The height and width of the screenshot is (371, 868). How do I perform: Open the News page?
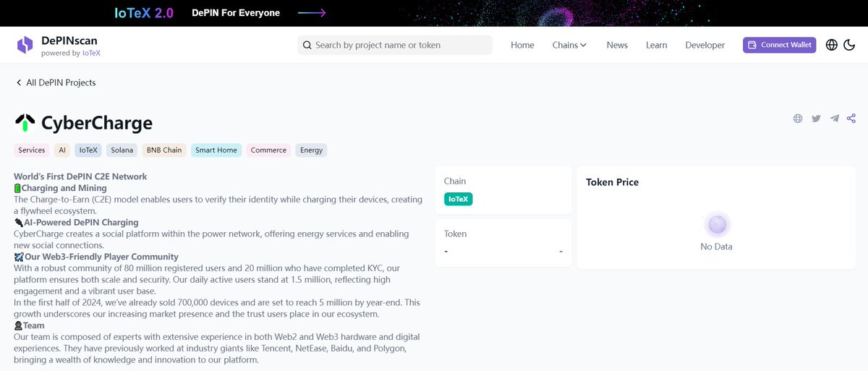[x=617, y=45]
